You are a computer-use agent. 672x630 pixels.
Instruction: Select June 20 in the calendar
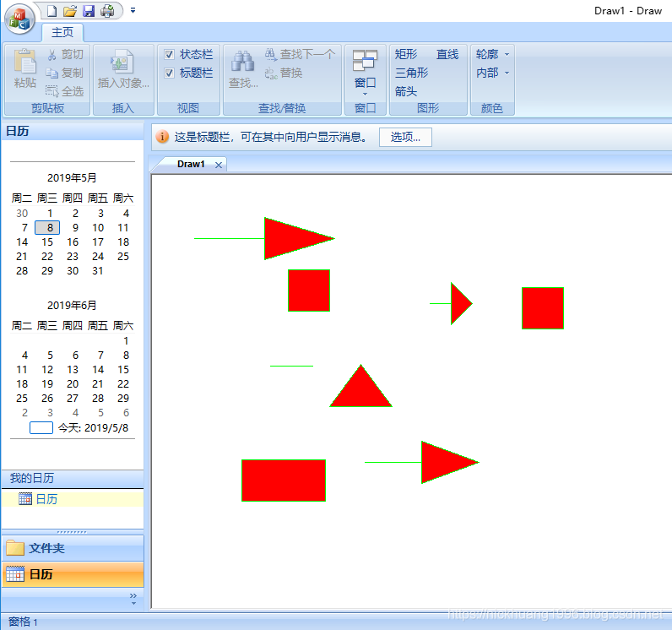pyautogui.click(x=73, y=384)
